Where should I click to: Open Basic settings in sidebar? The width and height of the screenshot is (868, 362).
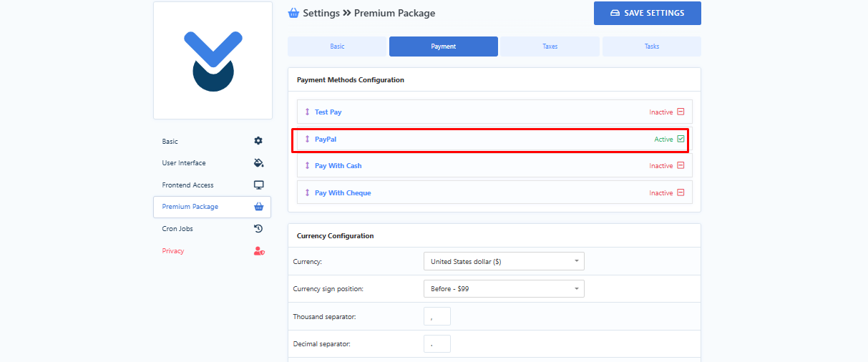[x=213, y=142]
